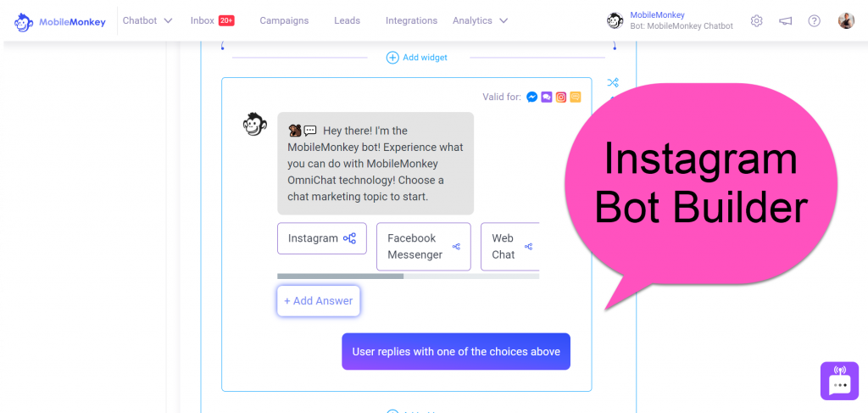Click the connection icon on Instagram answer

point(349,238)
